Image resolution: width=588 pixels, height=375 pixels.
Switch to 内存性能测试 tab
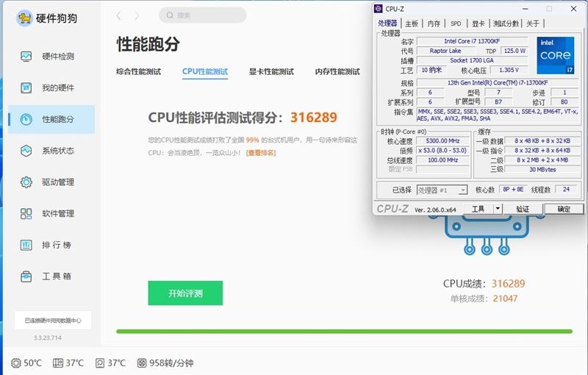click(x=337, y=71)
